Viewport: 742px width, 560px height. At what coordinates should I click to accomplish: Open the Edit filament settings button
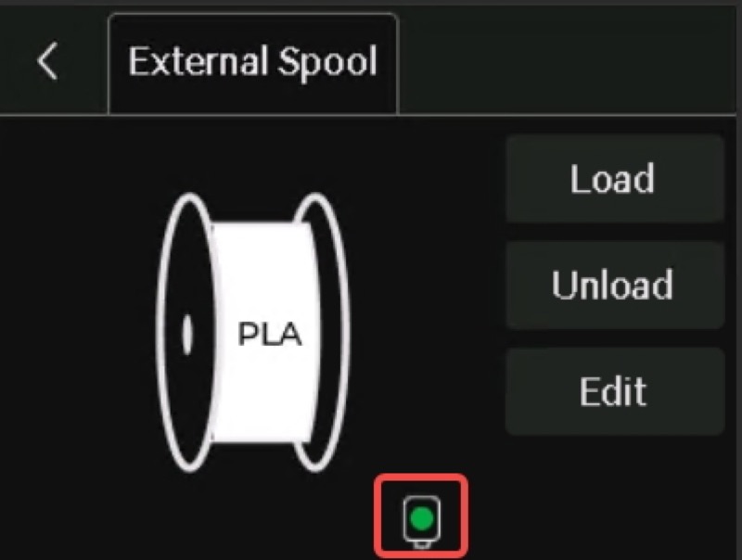pos(614,391)
